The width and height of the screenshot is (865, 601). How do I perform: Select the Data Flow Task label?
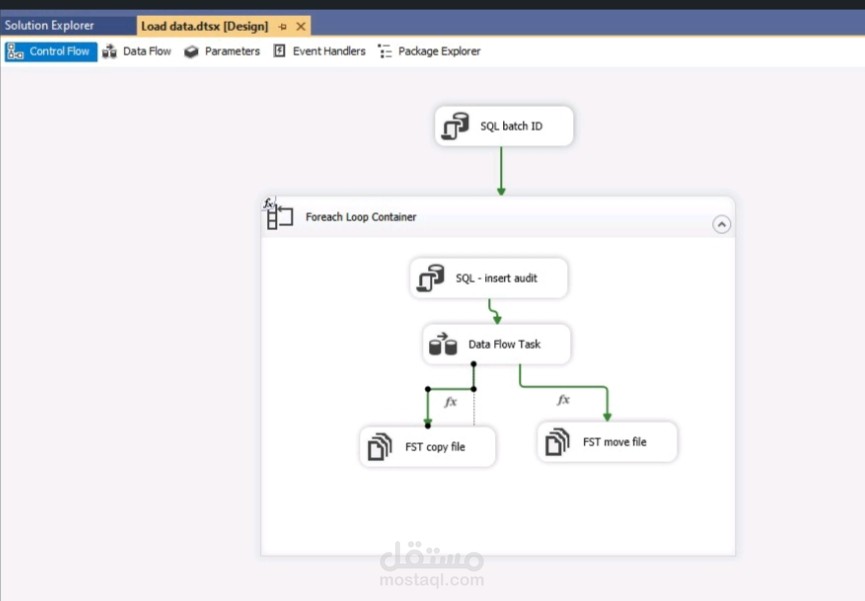click(504, 344)
